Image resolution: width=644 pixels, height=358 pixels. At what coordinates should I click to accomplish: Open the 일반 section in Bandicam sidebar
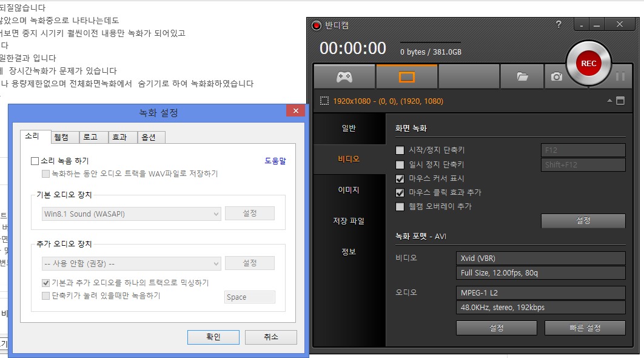point(349,128)
